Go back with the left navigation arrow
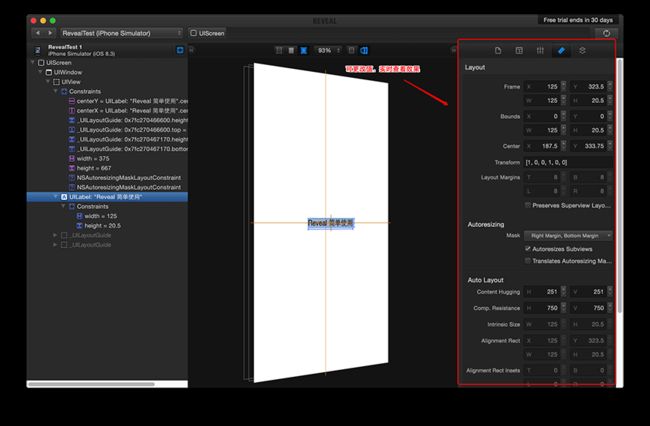The height and width of the screenshot is (426, 650). click(x=38, y=33)
